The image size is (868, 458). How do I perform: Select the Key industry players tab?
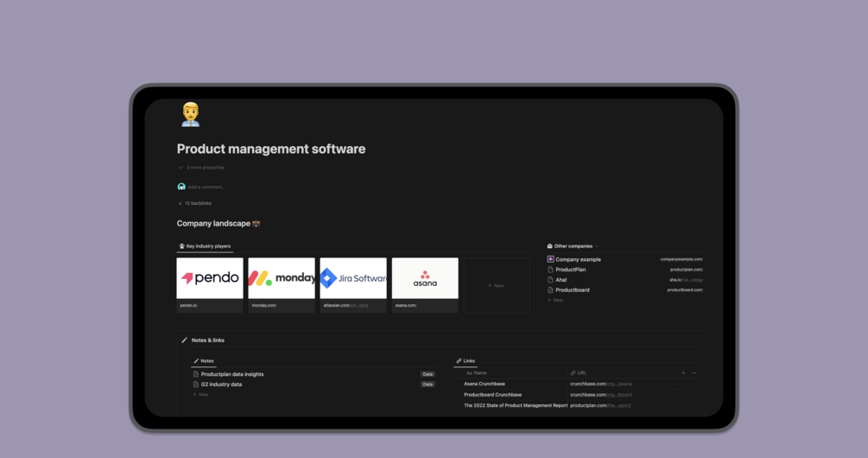pos(205,246)
